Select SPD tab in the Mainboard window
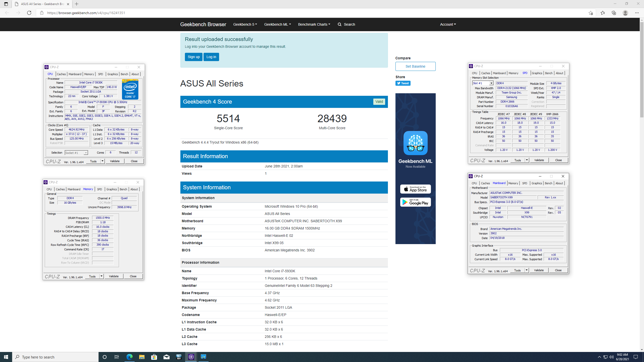Image resolution: width=644 pixels, height=362 pixels. (525, 183)
